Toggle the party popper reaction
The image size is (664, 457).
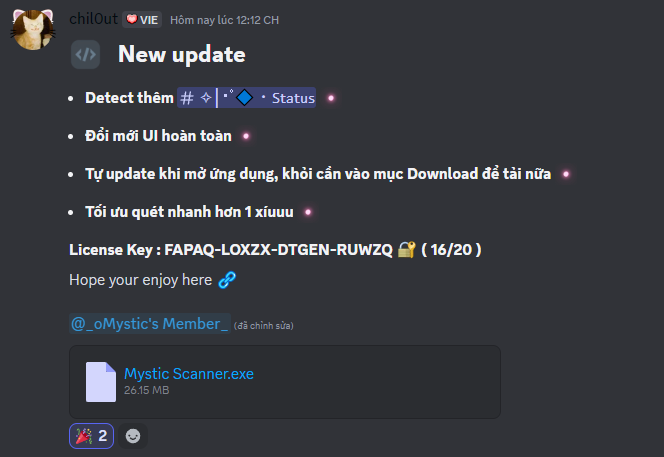click(x=91, y=436)
